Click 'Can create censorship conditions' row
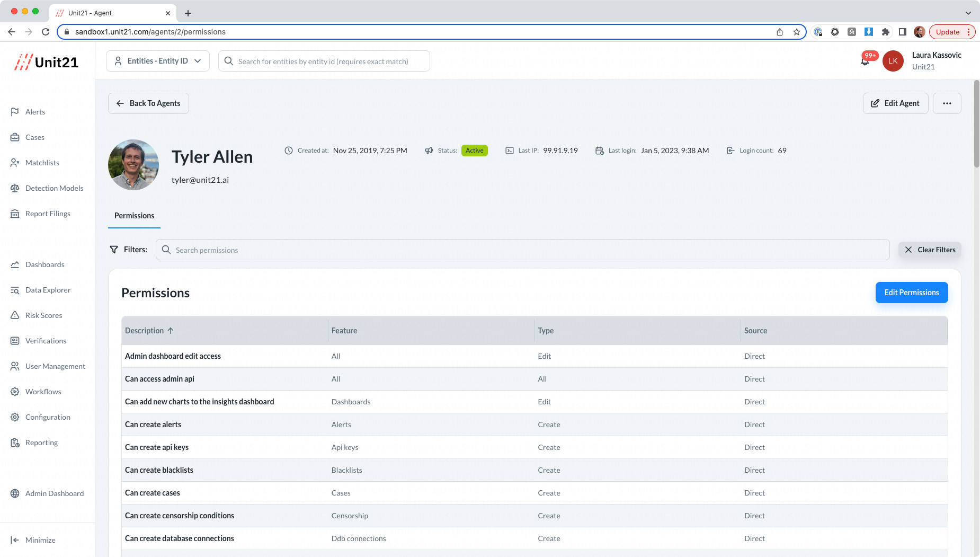Viewport: 980px width, 557px height. (x=534, y=516)
